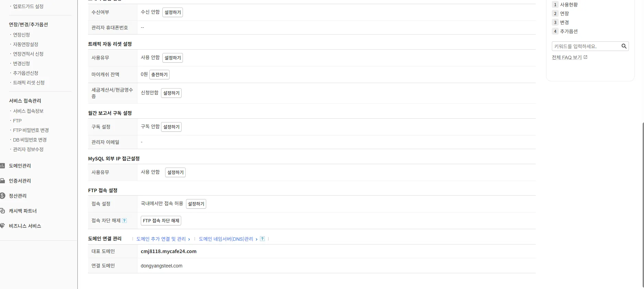
Task: Click 설정하기 for 세금계산서/현금영수증
Action: pyautogui.click(x=171, y=93)
